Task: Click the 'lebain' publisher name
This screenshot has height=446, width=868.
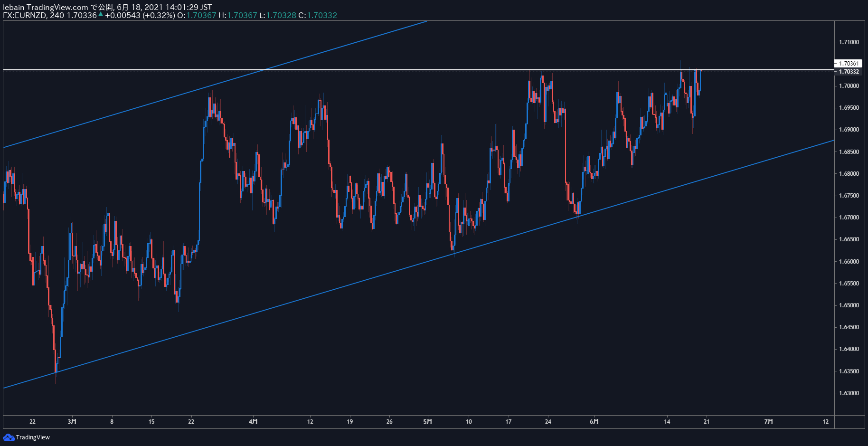Action: [x=14, y=7]
